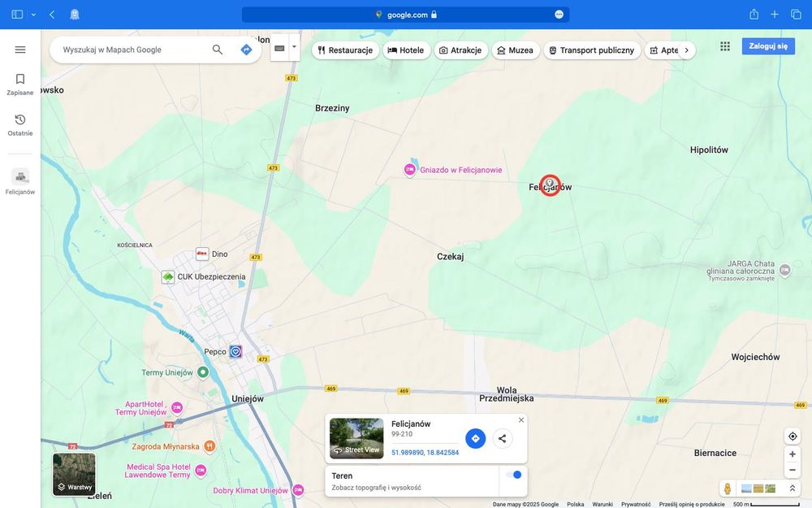This screenshot has width=812, height=508.
Task: Center map on my location
Action: pyautogui.click(x=793, y=436)
